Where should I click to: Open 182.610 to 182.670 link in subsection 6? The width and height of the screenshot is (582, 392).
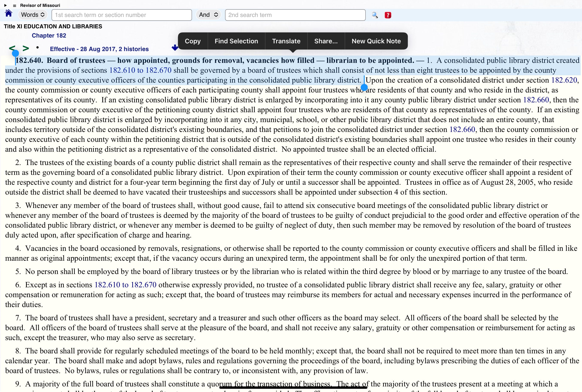point(125,285)
